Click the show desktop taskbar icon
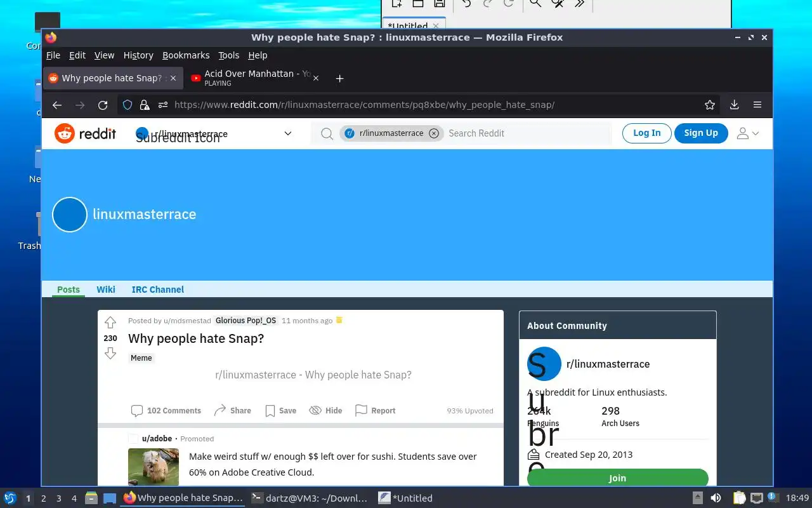The height and width of the screenshot is (508, 812). (110, 498)
